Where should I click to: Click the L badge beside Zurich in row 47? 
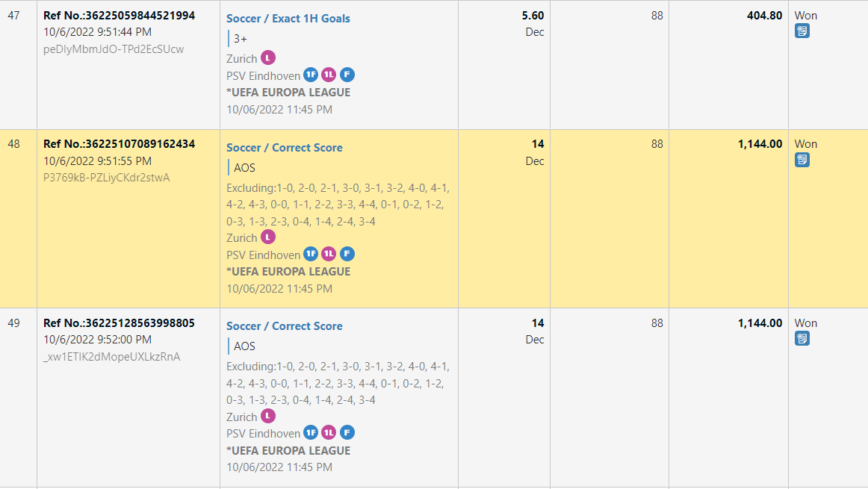coord(268,58)
